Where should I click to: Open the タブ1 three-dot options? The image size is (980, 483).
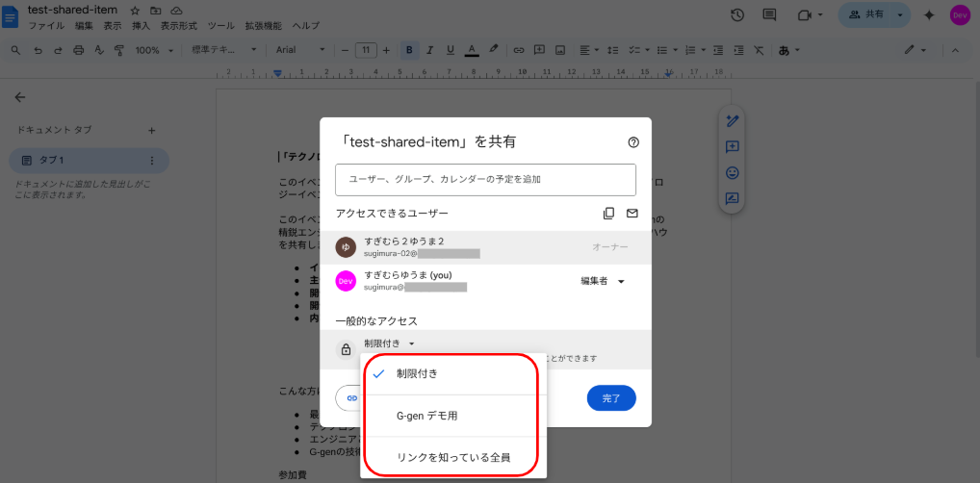click(151, 161)
